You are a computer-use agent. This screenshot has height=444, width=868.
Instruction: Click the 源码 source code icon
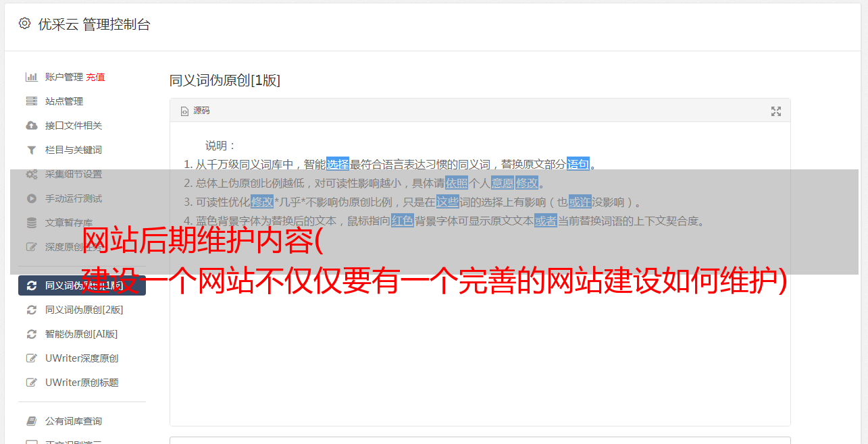click(184, 111)
